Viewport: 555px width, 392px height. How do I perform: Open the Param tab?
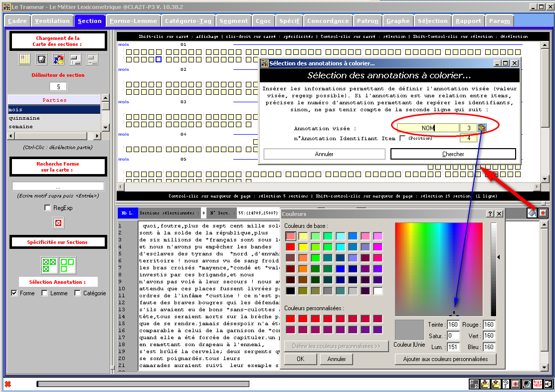pyautogui.click(x=500, y=21)
